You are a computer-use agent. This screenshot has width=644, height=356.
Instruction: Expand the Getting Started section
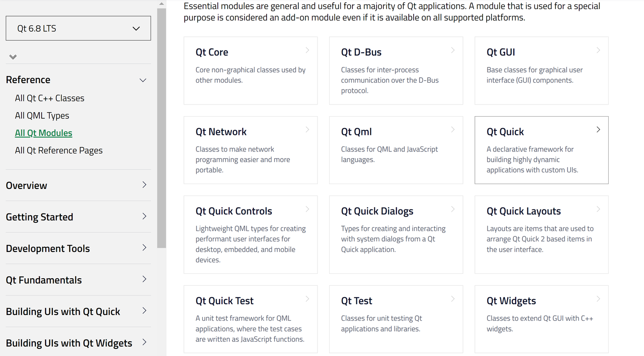[144, 217]
